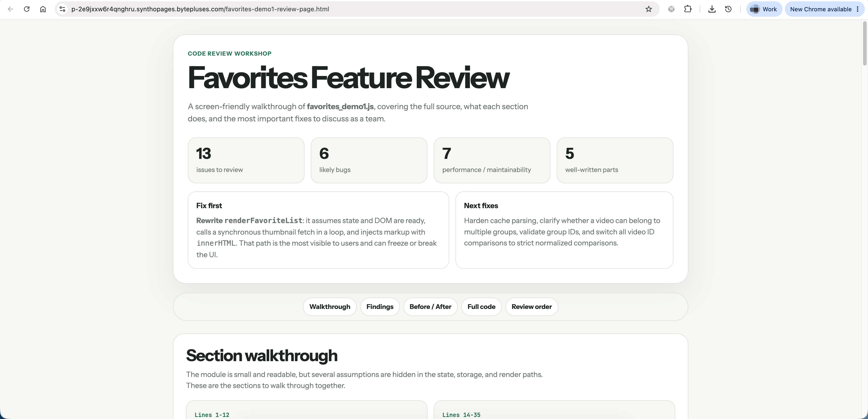
Task: Click the Fix first heading
Action: point(209,205)
